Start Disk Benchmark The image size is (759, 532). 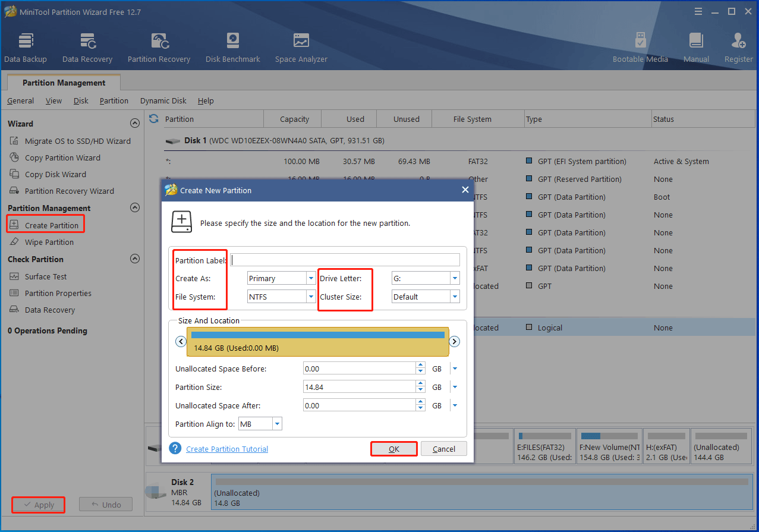click(x=232, y=46)
